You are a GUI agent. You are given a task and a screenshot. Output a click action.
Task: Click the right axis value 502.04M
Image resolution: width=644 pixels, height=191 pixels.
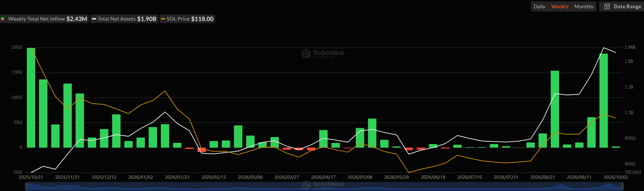tap(633, 172)
